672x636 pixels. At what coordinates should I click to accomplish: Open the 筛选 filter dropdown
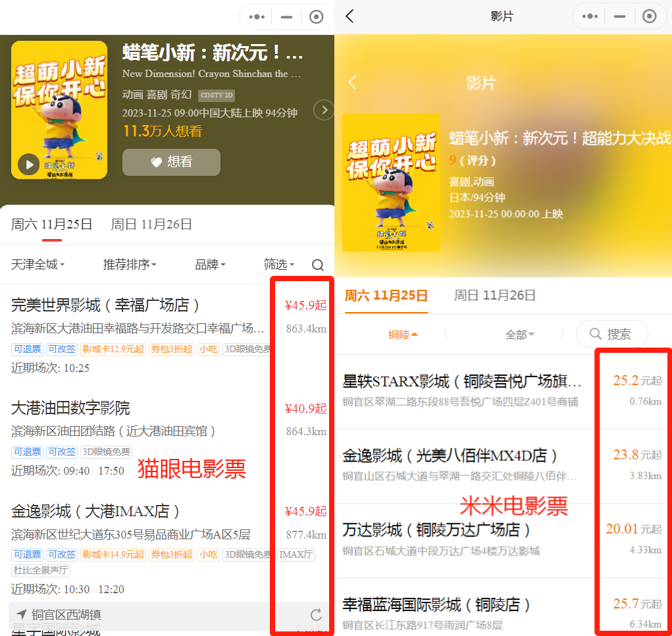(x=278, y=265)
